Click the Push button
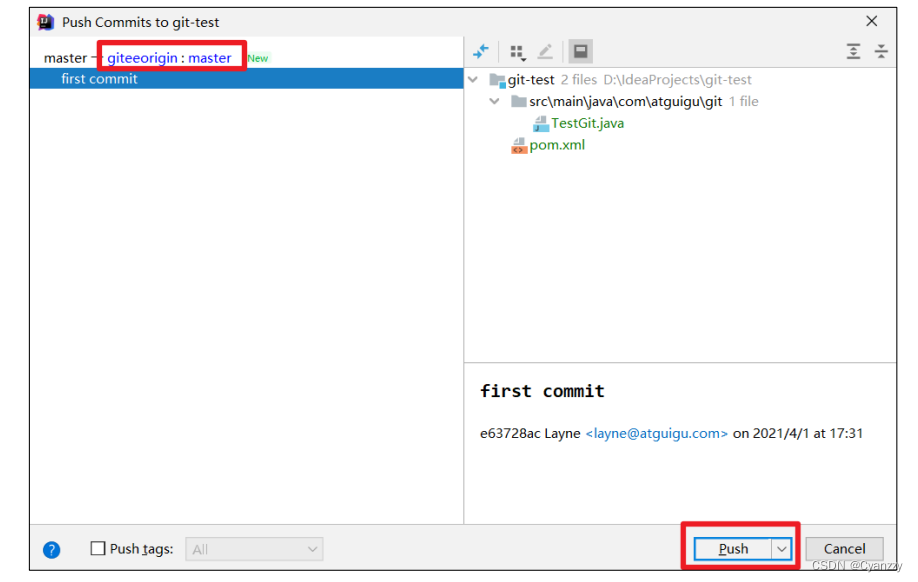The height and width of the screenshot is (582, 918). [733, 549]
